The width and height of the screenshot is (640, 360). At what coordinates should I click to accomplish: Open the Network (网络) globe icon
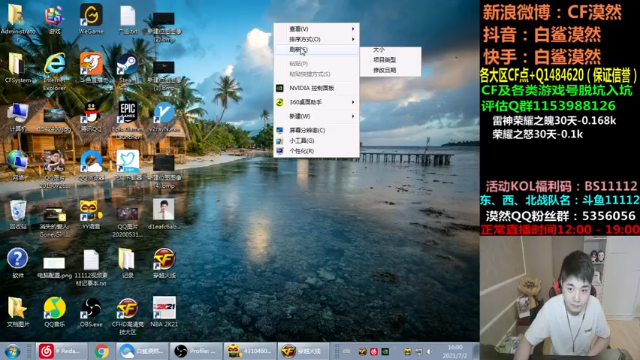(18, 164)
